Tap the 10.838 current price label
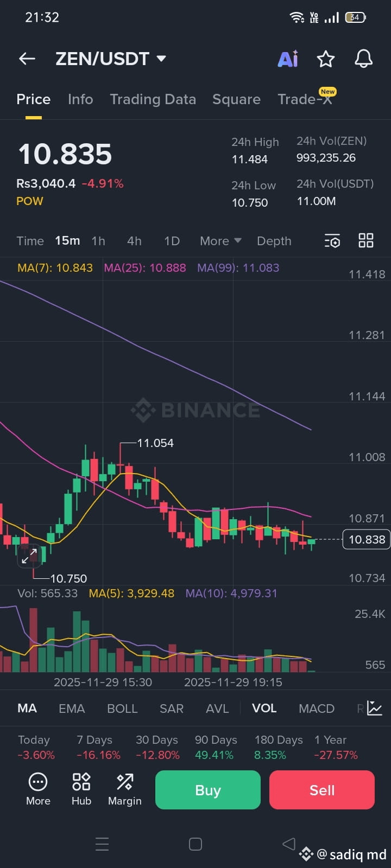 tap(366, 539)
